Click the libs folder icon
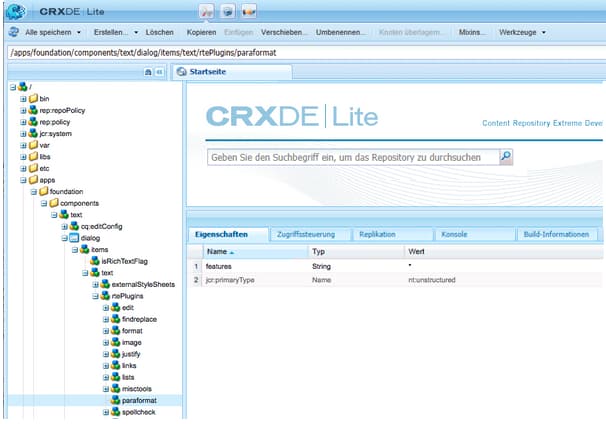Viewport: 606px width, 424px height. [x=33, y=156]
